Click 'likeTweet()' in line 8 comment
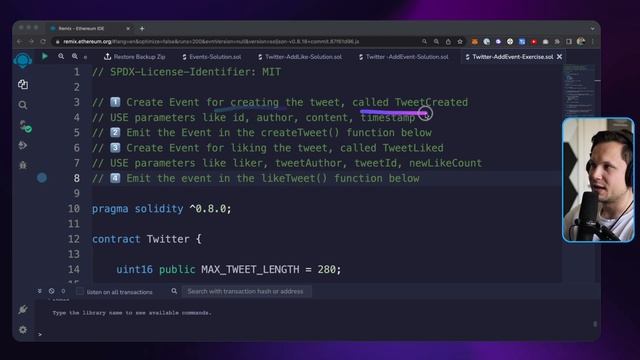The width and height of the screenshot is (640, 360). [x=294, y=179]
